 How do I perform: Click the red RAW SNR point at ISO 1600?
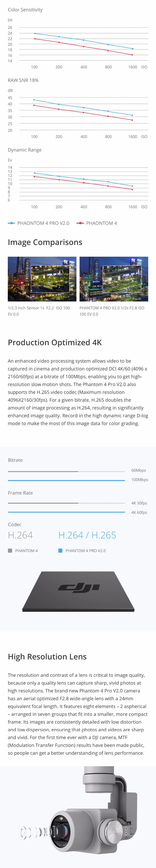[132, 120]
